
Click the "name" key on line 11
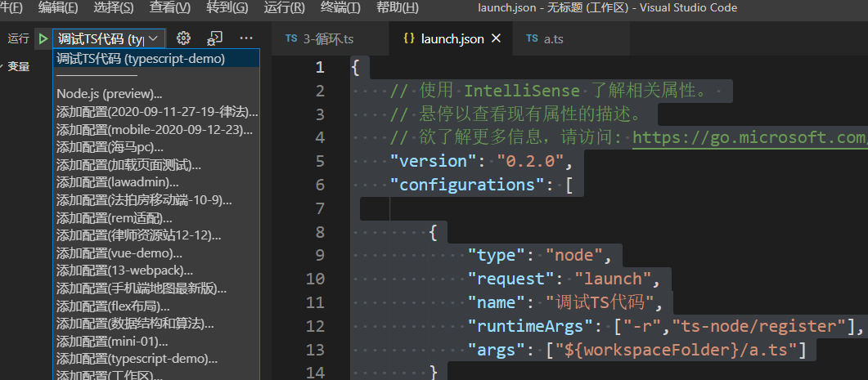click(497, 302)
